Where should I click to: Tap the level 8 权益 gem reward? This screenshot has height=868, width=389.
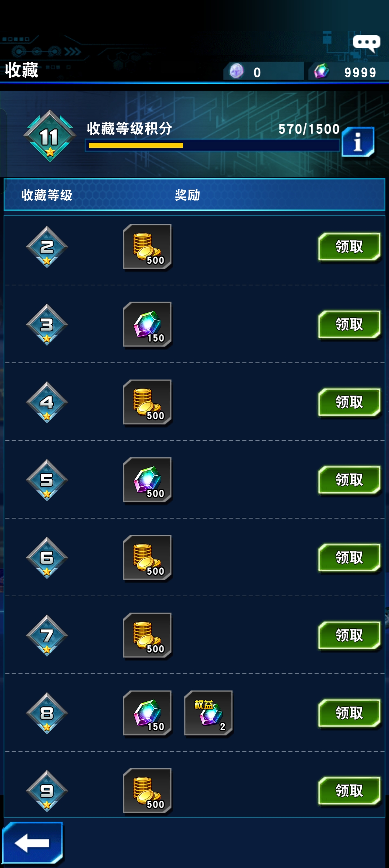209,713
